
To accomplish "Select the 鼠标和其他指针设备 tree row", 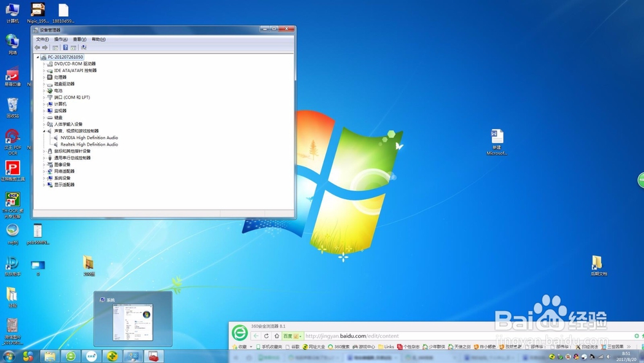I will pos(69,152).
